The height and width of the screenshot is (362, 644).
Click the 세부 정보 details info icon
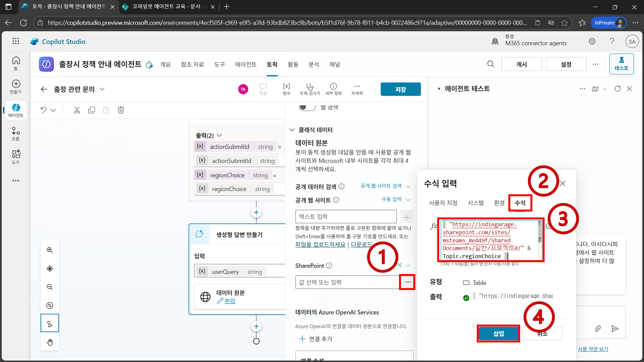333,87
